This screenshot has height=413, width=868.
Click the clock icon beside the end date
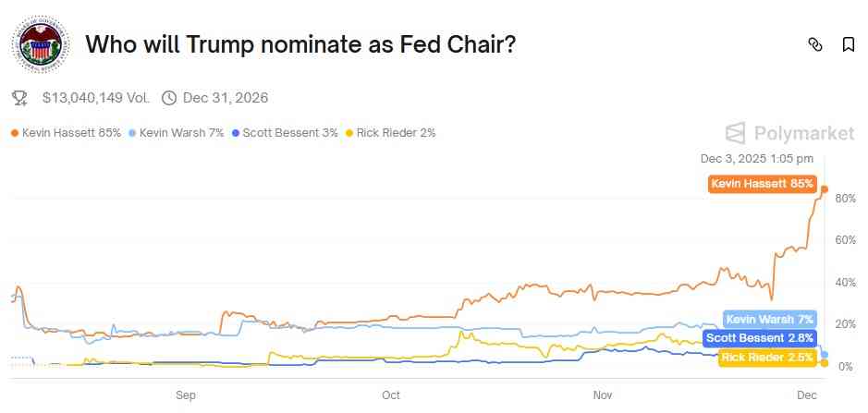[169, 97]
